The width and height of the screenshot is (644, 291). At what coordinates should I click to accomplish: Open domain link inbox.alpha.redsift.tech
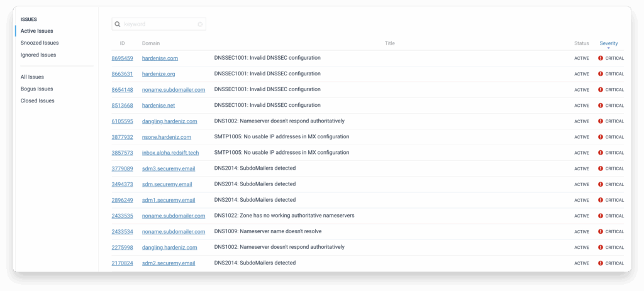click(169, 153)
